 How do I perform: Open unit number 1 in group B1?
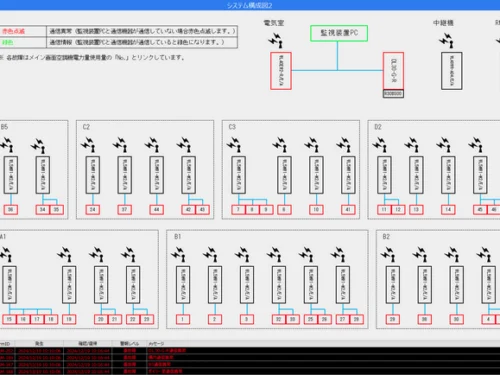pyautogui.click(x=183, y=319)
